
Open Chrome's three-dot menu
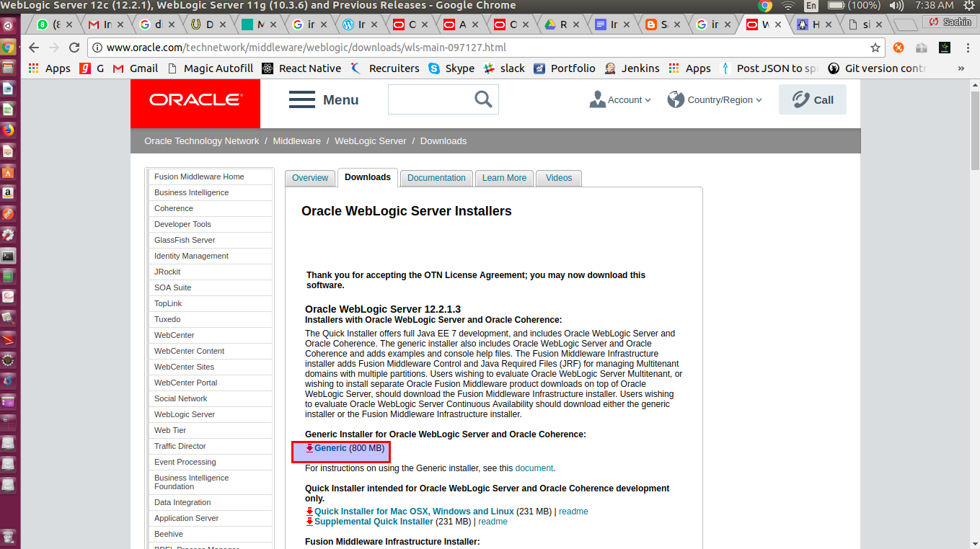[966, 48]
